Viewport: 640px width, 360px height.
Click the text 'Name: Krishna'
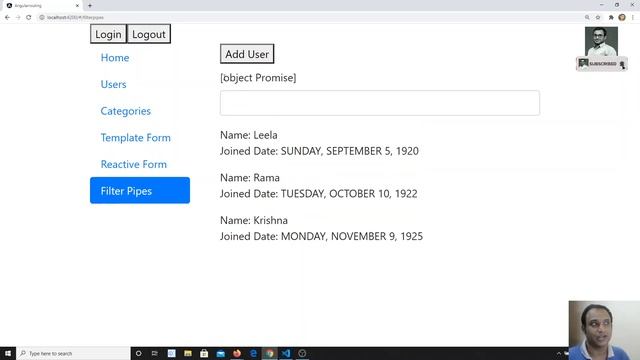point(254,220)
